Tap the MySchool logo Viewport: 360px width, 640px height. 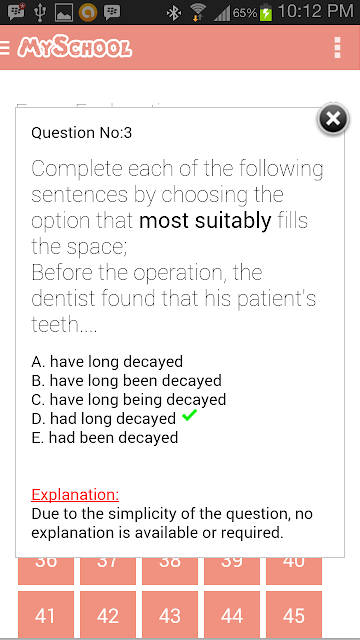point(75,47)
